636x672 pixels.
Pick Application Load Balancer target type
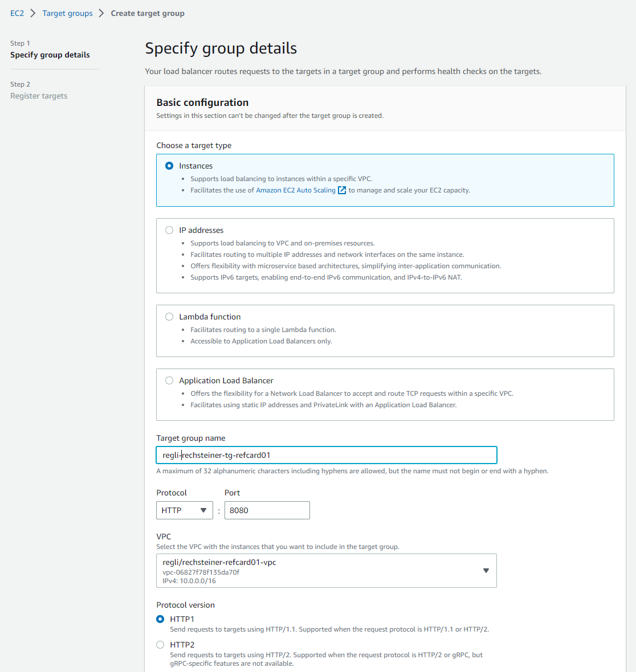(x=169, y=380)
